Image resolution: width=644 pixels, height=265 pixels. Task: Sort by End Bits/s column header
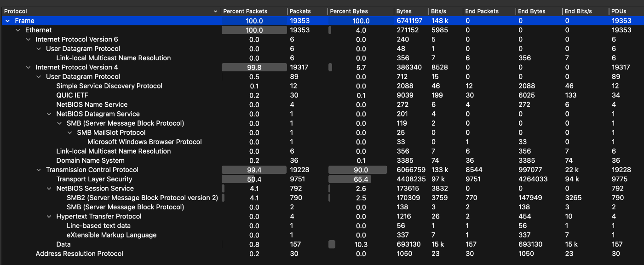pos(585,11)
